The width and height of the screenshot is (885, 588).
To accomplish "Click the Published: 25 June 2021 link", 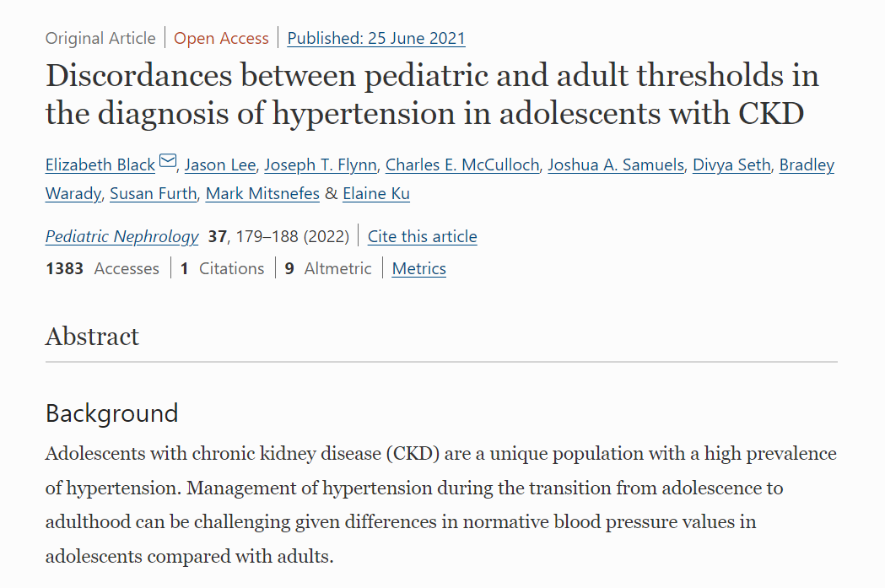I will pyautogui.click(x=375, y=38).
